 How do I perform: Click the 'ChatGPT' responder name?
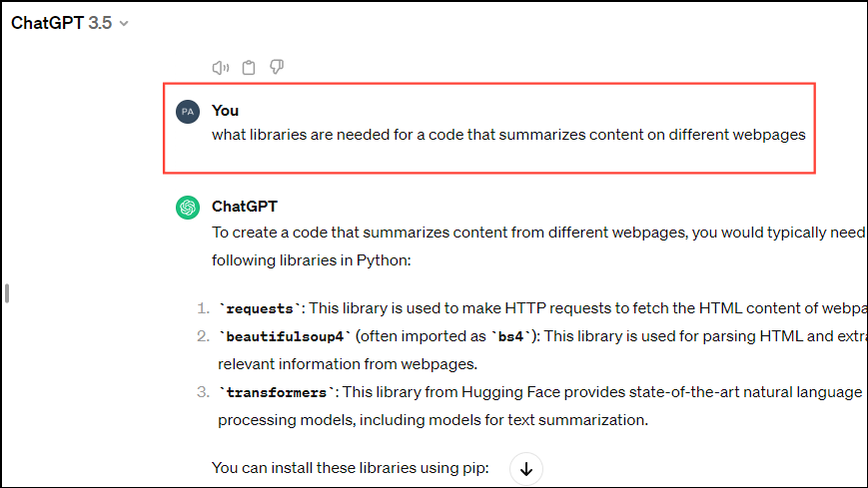point(244,207)
